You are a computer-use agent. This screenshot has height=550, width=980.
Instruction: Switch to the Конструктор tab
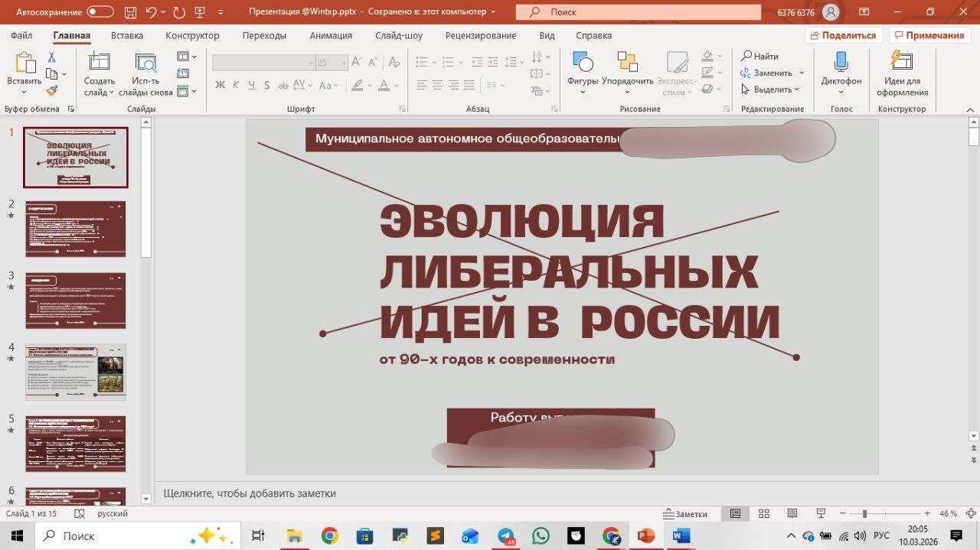click(x=192, y=35)
